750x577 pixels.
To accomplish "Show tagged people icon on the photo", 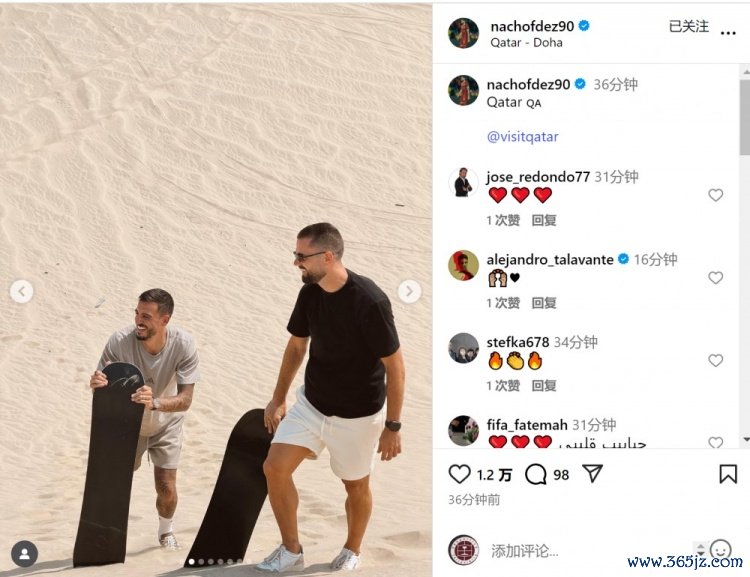I will pyautogui.click(x=24, y=554).
